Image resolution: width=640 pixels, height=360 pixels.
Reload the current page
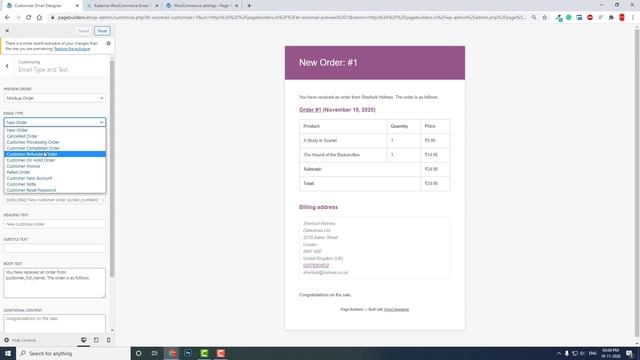pyautogui.click(x=29, y=18)
